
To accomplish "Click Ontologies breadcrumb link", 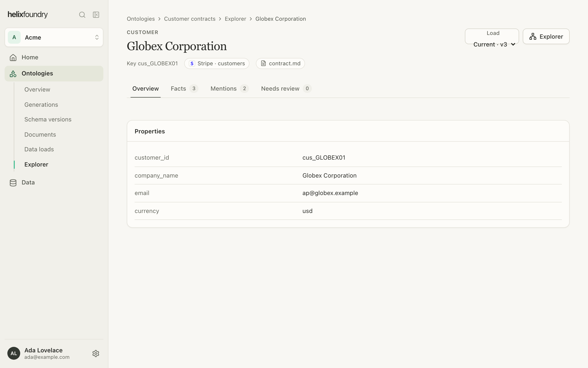I will point(141,19).
